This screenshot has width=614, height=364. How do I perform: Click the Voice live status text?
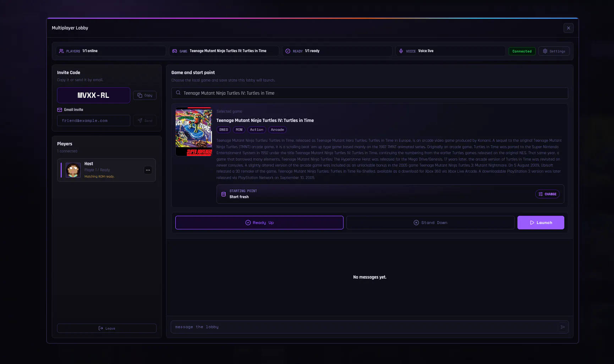point(426,51)
